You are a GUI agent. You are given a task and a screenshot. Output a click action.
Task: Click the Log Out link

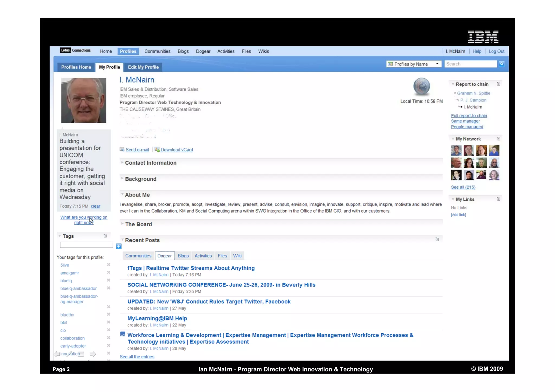[496, 51]
